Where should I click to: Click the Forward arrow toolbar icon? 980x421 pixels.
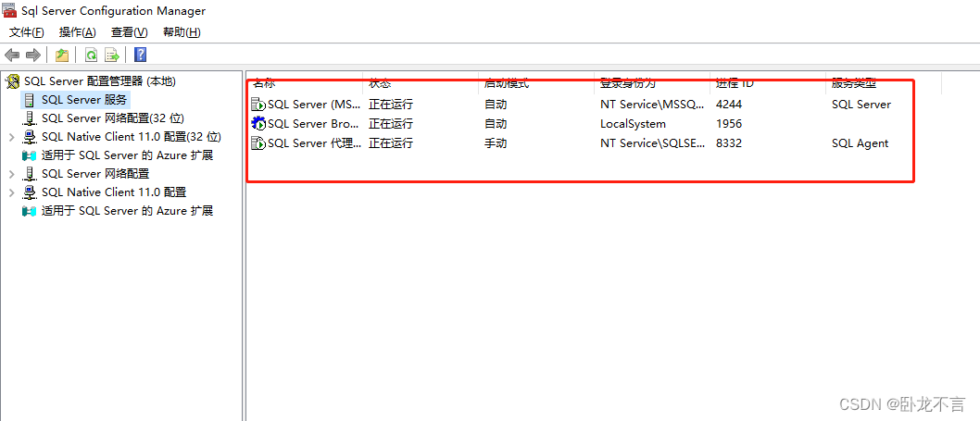click(33, 55)
